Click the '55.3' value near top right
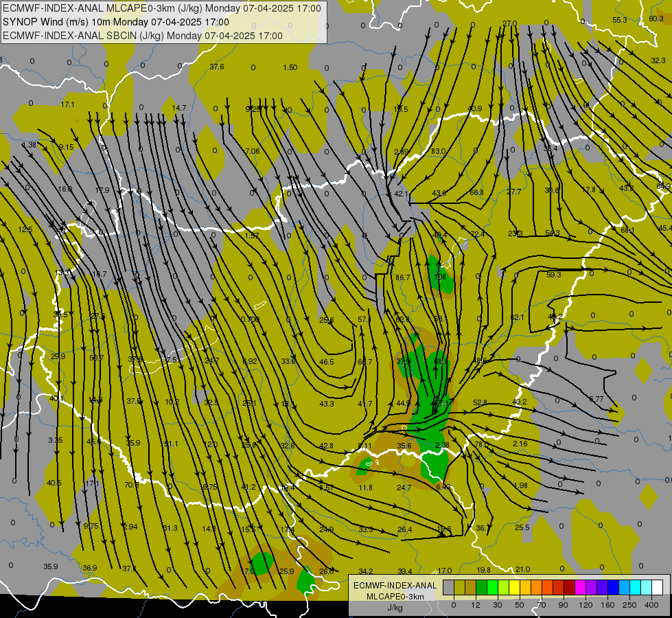This screenshot has width=672, height=618. [x=620, y=20]
